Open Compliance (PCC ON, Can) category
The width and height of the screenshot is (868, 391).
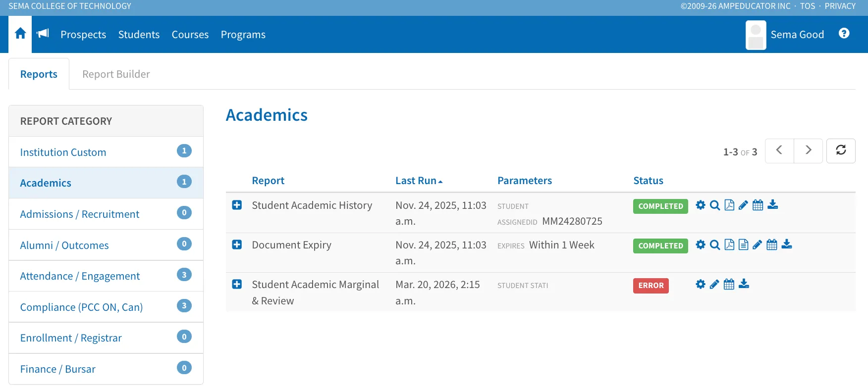click(x=106, y=307)
